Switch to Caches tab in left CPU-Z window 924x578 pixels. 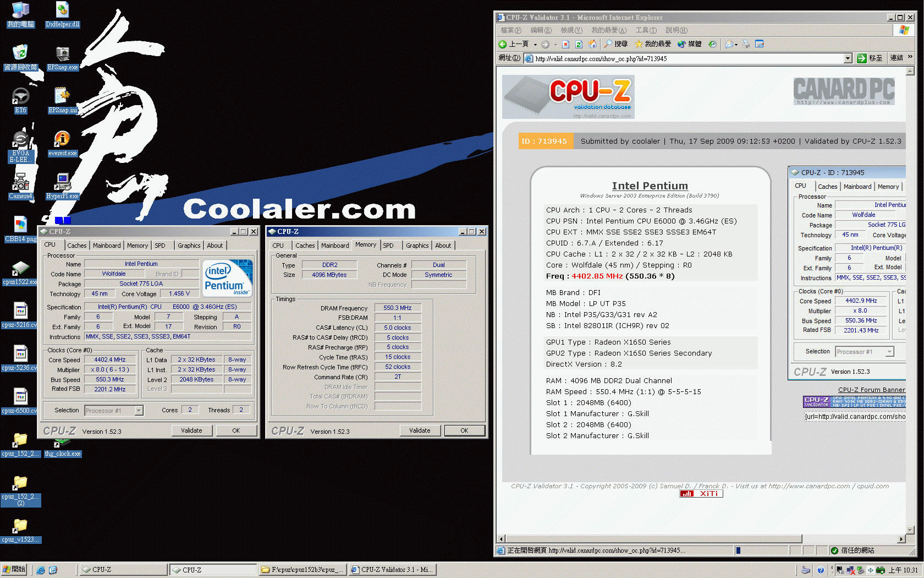(77, 246)
